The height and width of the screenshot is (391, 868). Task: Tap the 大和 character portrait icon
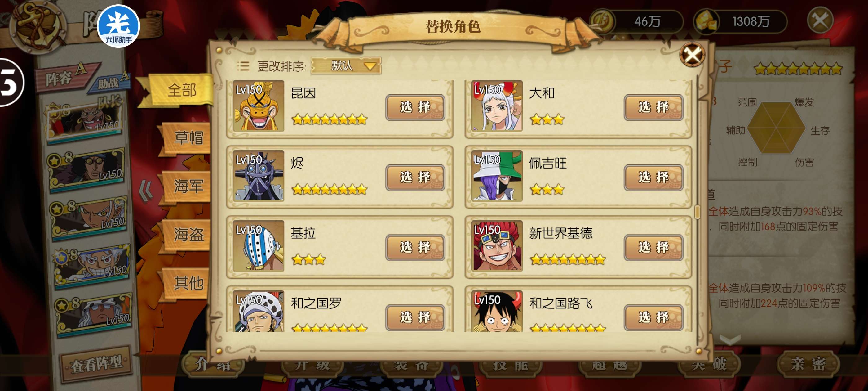point(497,106)
